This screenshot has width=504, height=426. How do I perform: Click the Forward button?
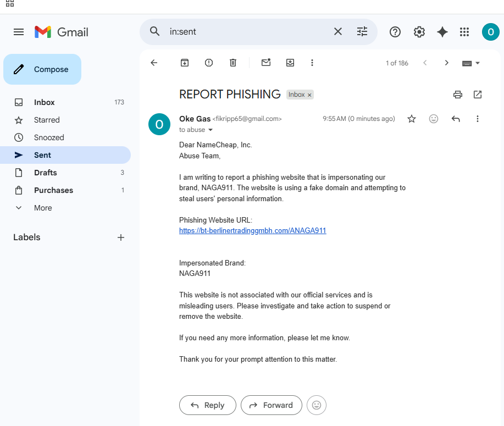click(x=272, y=405)
